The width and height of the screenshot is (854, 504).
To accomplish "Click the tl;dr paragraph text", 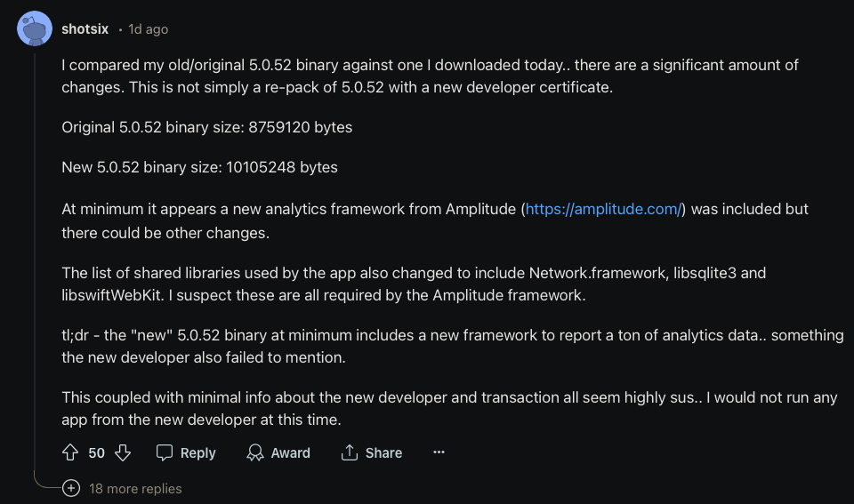I will (x=452, y=346).
